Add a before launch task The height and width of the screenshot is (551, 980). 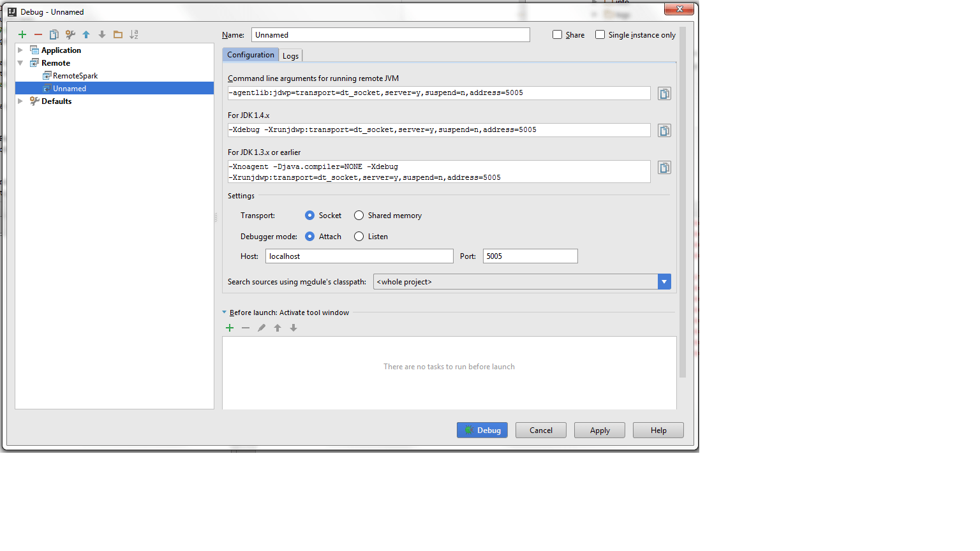230,328
